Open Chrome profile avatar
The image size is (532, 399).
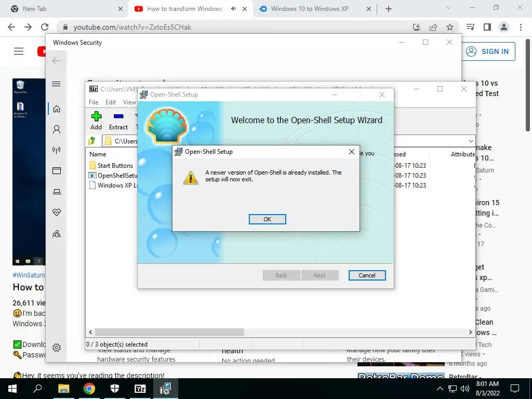click(504, 27)
